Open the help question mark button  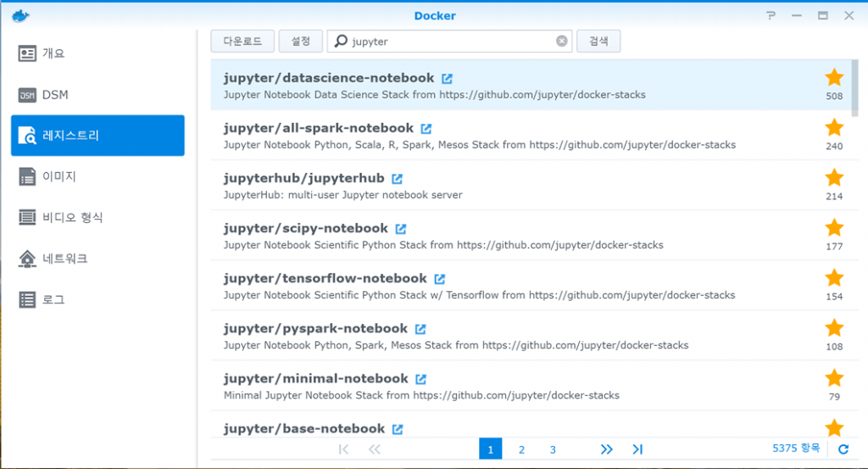[771, 15]
